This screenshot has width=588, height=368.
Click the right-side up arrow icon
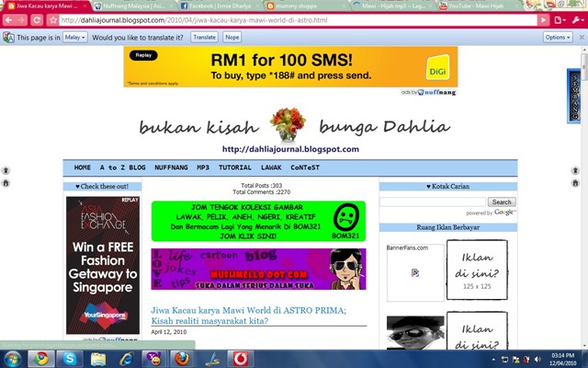tap(575, 170)
